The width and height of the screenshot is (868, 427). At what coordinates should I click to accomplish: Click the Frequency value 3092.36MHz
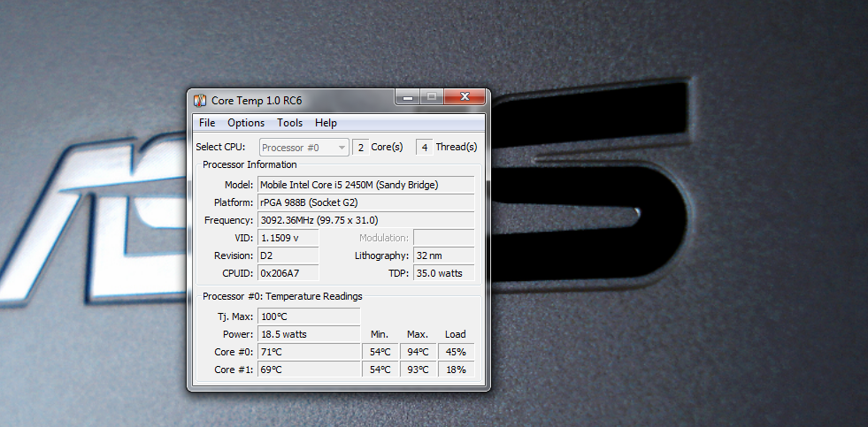click(x=366, y=220)
